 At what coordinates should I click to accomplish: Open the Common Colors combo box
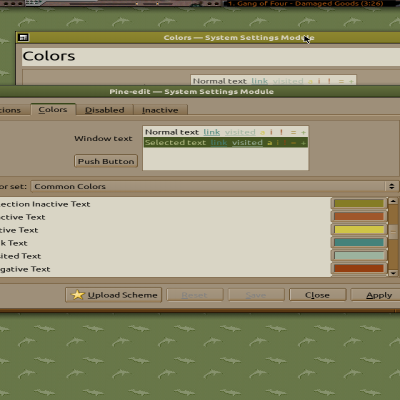(x=214, y=186)
